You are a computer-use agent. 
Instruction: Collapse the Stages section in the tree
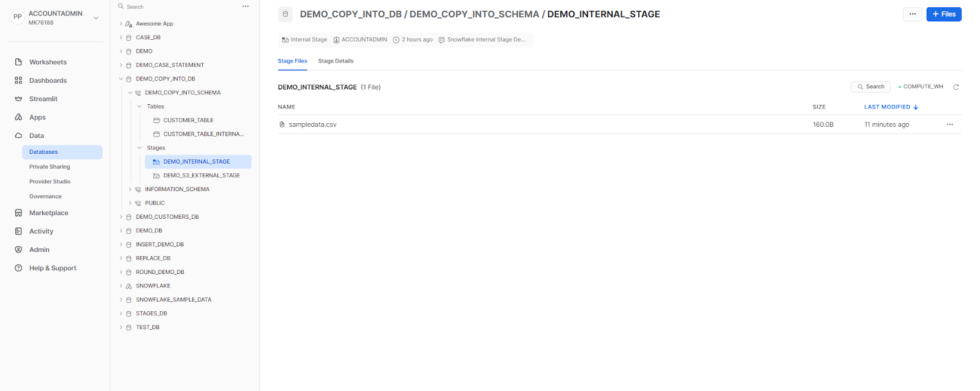139,147
